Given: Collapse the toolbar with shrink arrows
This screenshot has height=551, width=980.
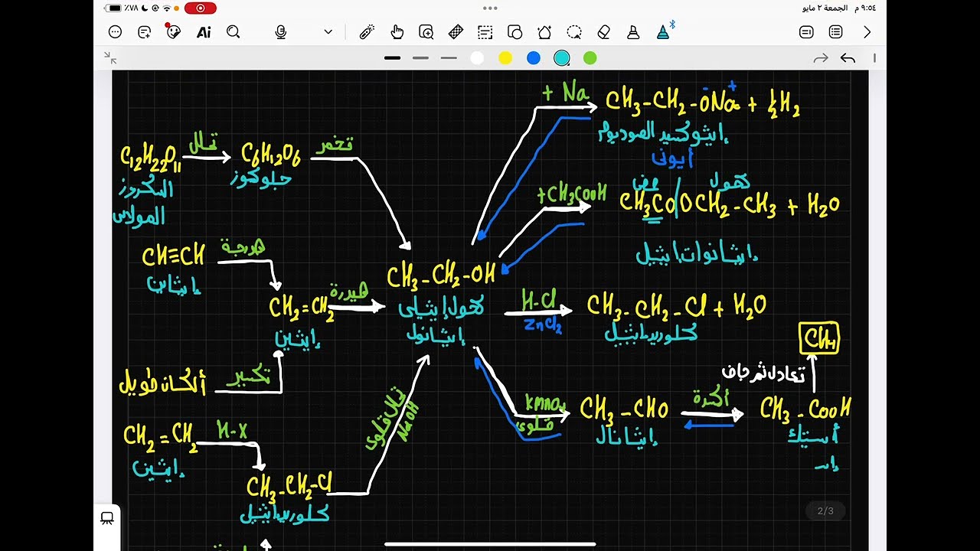Looking at the screenshot, I should tap(110, 58).
